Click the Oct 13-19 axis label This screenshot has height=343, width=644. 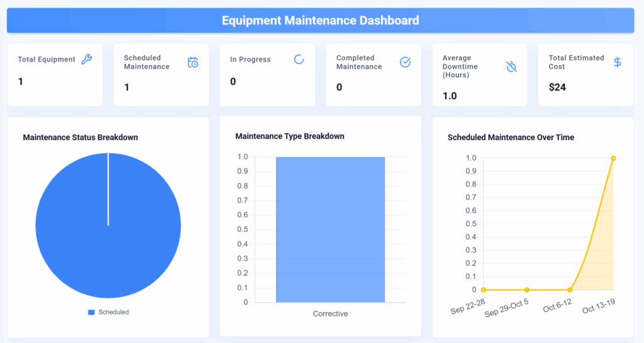coord(599,306)
